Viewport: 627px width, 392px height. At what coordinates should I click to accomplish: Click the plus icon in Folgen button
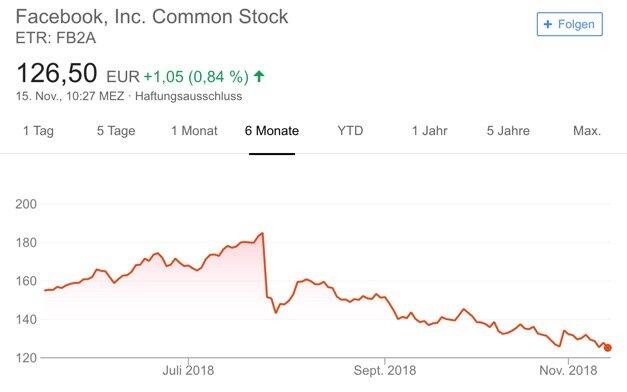pyautogui.click(x=548, y=24)
